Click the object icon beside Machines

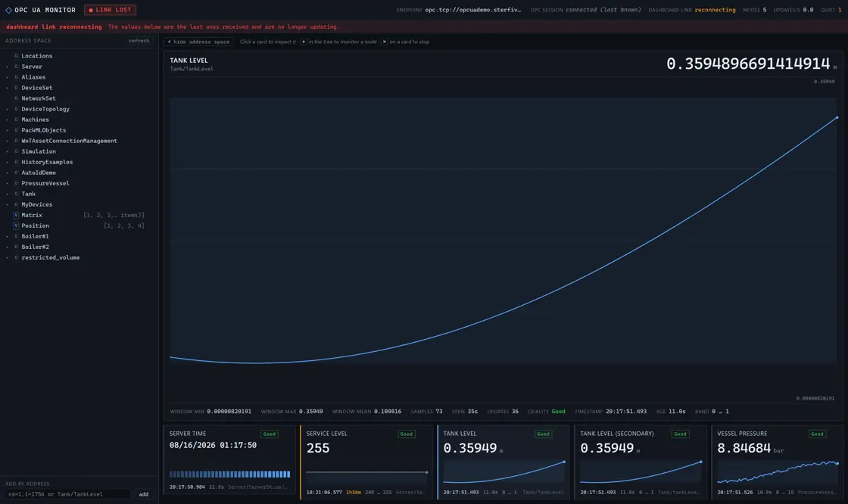coord(16,120)
